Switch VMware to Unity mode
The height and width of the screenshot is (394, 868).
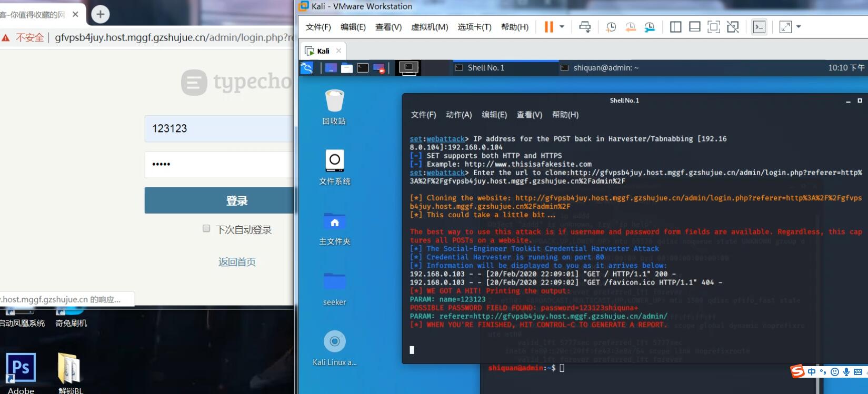[733, 27]
